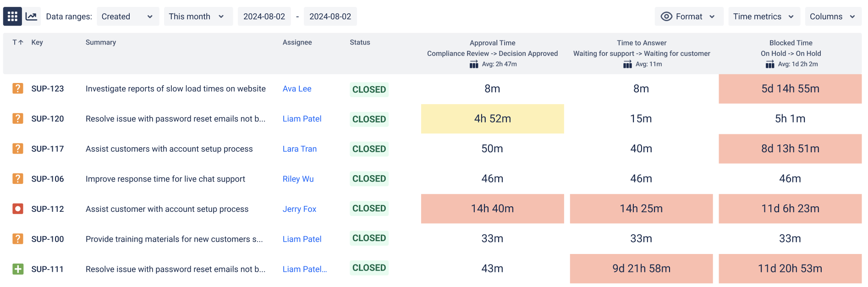Click the issue type icon for SUP-120
Image resolution: width=868 pixels, height=287 pixels.
[x=18, y=119]
